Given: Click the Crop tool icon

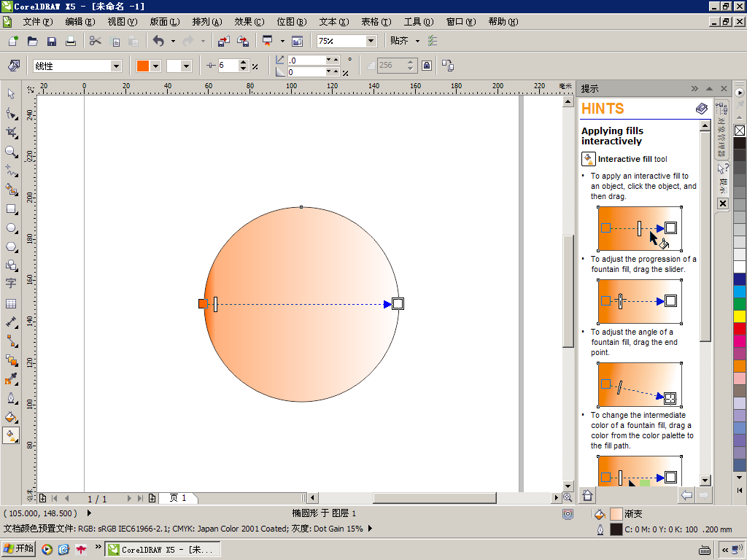Looking at the screenshot, I should pyautogui.click(x=11, y=132).
